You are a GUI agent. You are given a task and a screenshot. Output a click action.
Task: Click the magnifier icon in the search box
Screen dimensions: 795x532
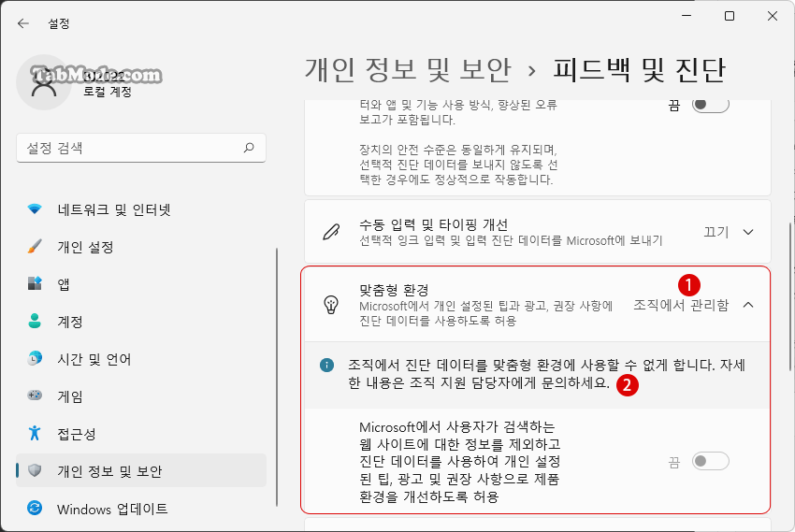tap(249, 148)
